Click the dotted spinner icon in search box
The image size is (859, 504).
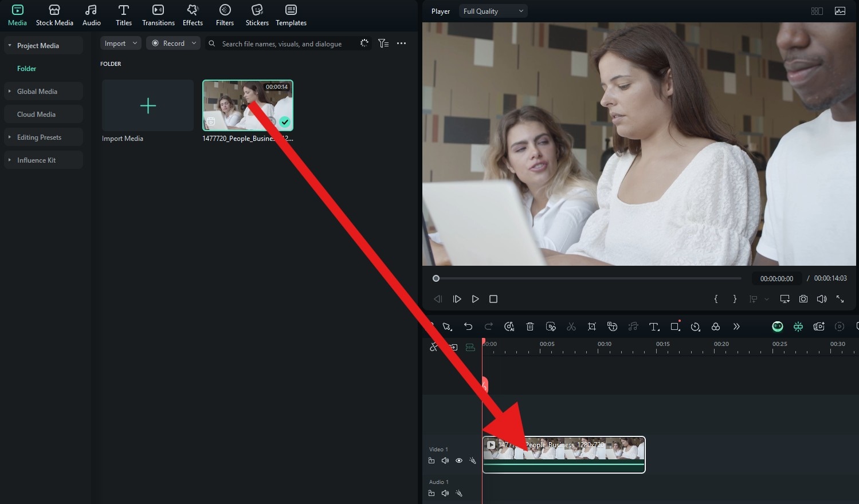click(364, 43)
